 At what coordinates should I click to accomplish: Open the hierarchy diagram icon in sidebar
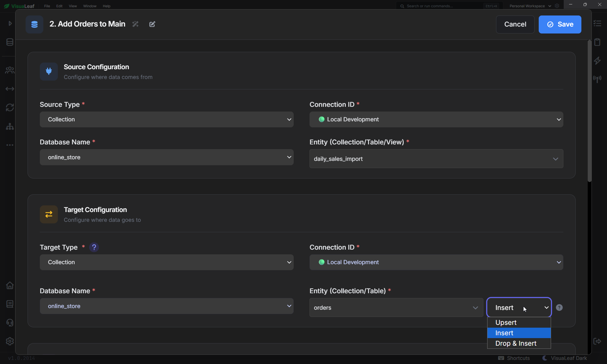10,126
